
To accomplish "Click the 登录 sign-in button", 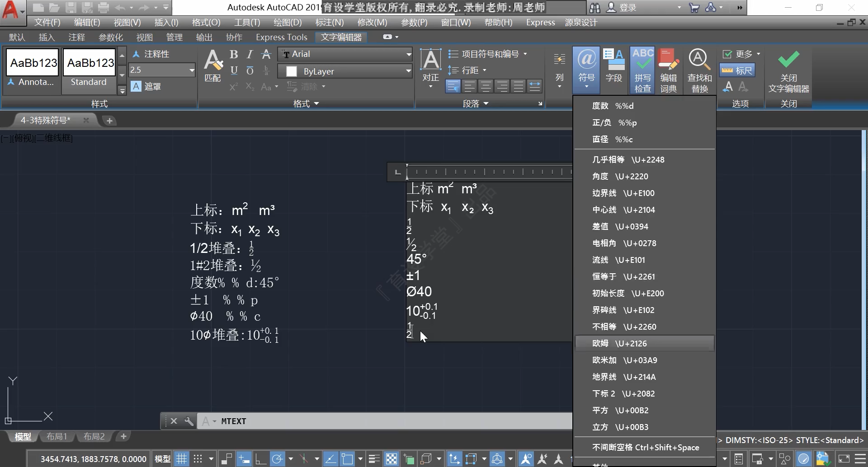I will (x=622, y=8).
